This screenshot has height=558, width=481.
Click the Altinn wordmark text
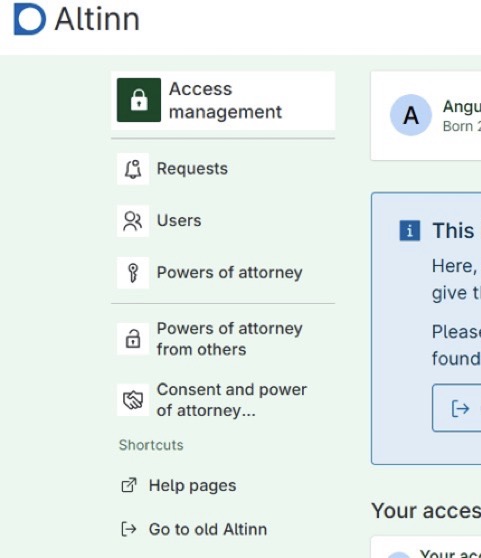click(x=97, y=19)
